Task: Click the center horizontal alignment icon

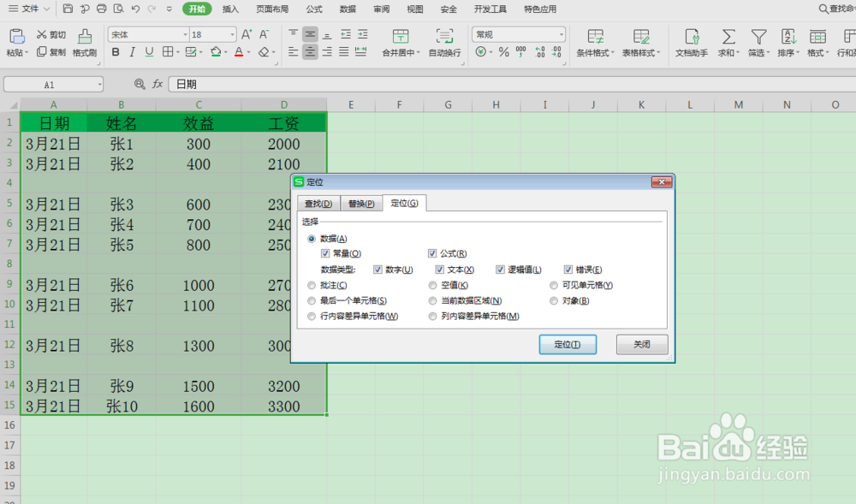Action: [310, 52]
